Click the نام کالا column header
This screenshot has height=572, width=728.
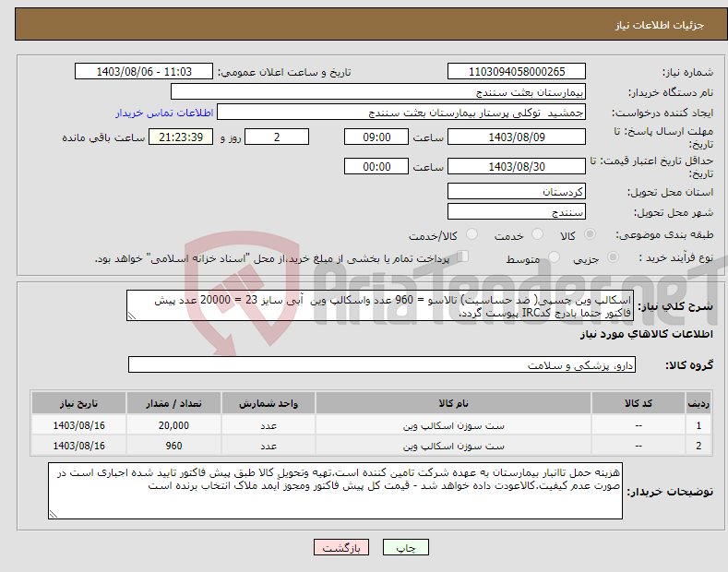pos(453,403)
